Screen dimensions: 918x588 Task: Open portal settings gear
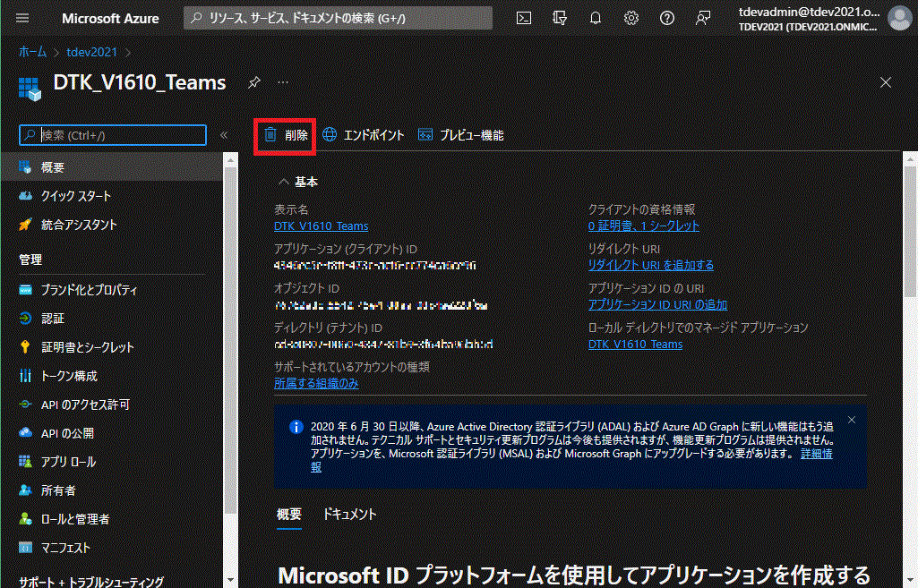pyautogui.click(x=631, y=18)
